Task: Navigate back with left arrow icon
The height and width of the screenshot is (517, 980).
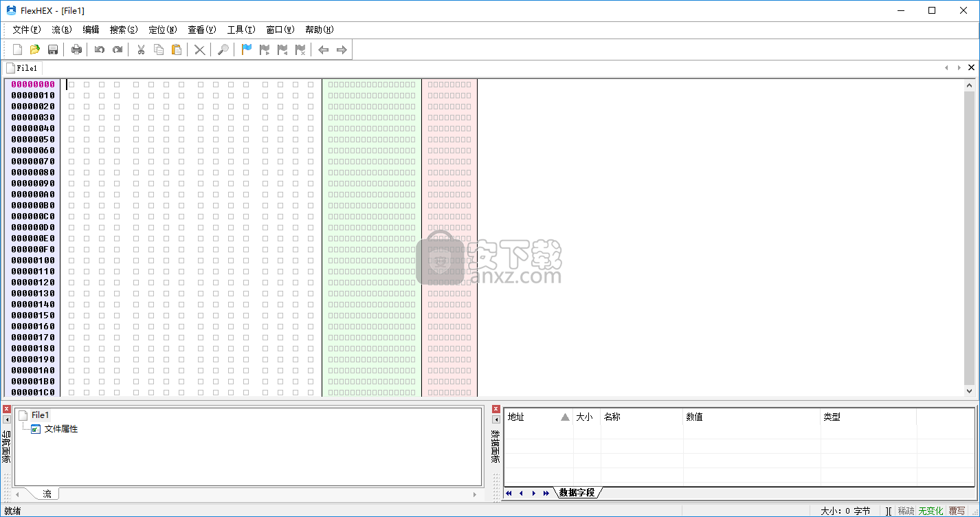Action: 323,49
